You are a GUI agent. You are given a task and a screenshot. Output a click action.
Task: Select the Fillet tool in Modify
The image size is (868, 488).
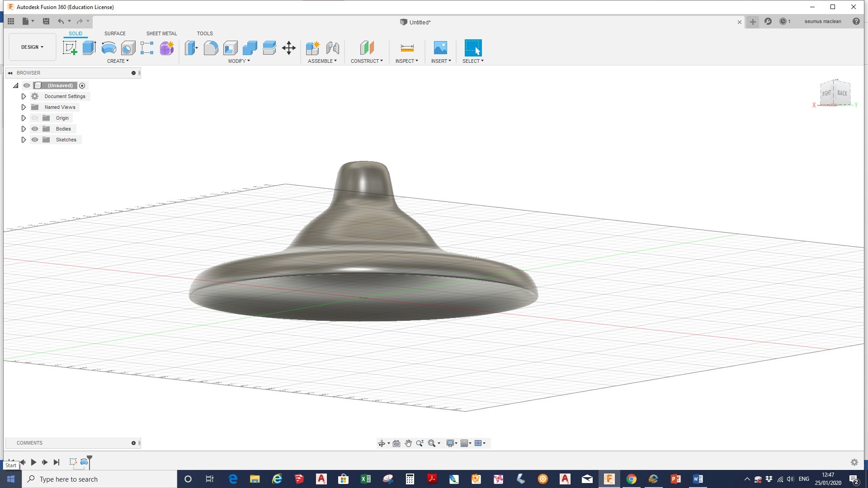(x=211, y=48)
